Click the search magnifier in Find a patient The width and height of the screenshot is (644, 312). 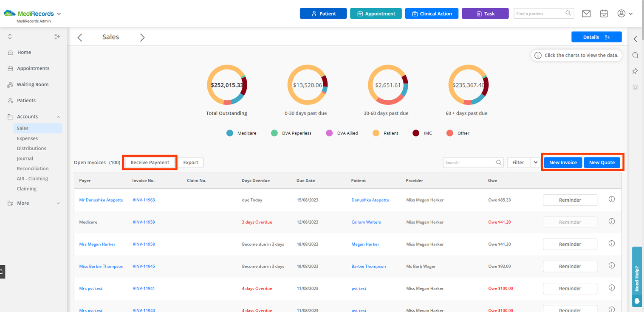(568, 13)
